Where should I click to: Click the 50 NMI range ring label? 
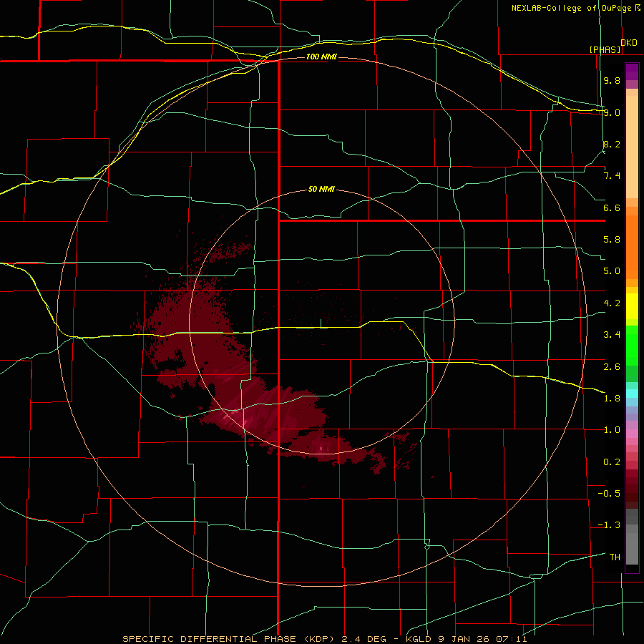[x=321, y=190]
